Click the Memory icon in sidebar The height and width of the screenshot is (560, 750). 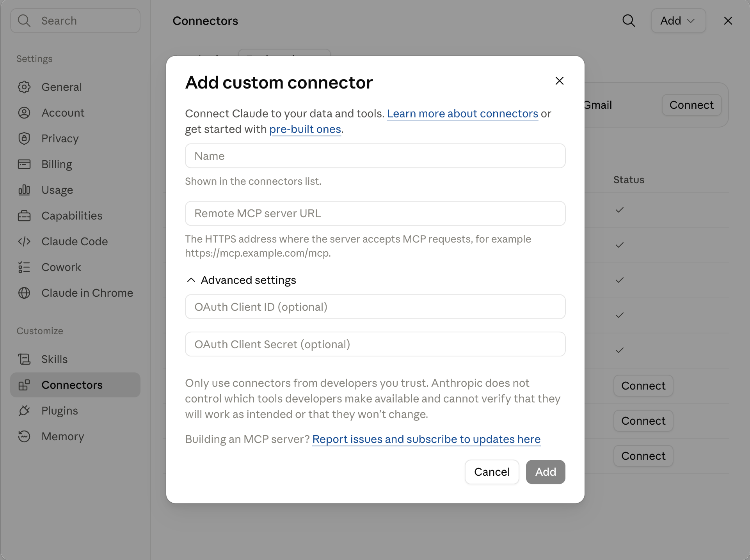tap(24, 436)
